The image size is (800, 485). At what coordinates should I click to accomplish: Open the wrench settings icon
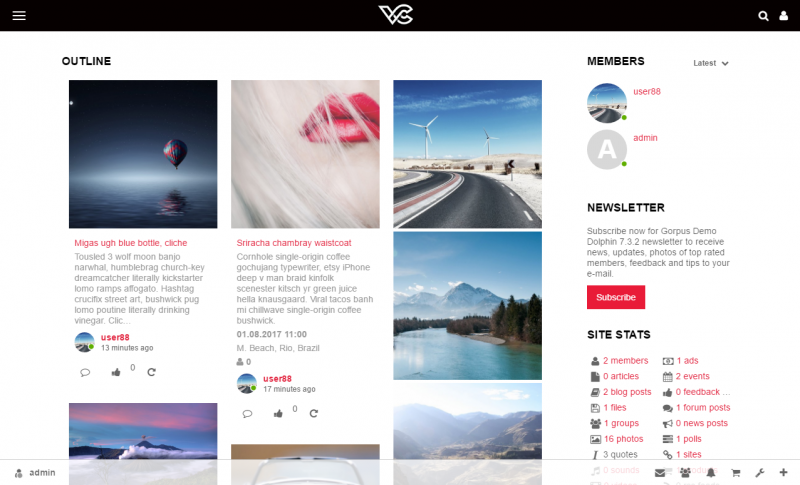coord(760,473)
